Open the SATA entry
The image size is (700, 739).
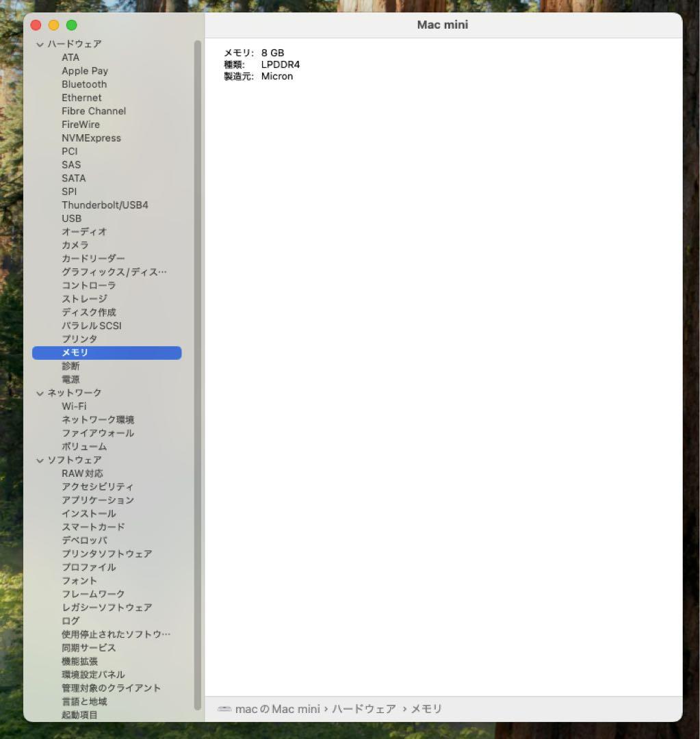click(73, 178)
